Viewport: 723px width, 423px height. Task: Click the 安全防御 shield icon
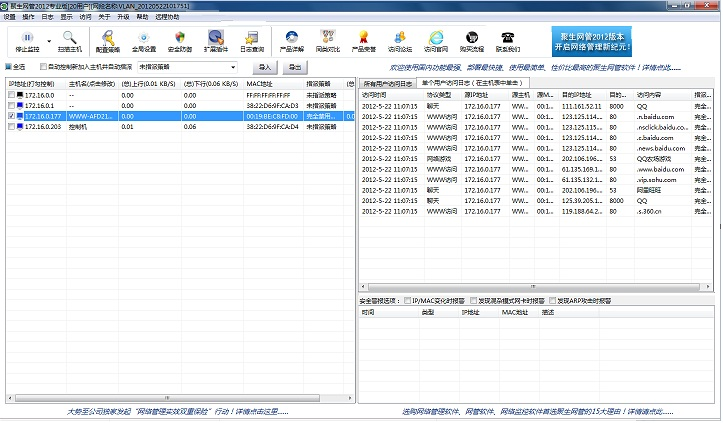[x=181, y=42]
